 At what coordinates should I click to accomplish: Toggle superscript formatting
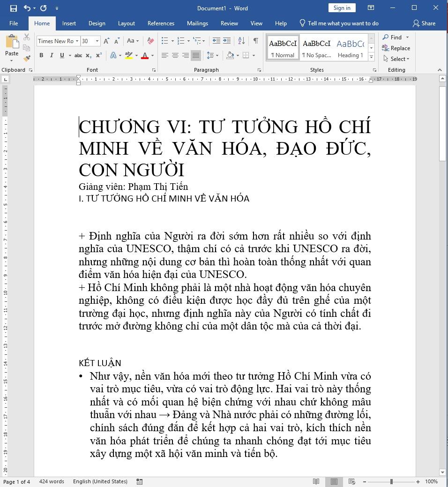click(x=98, y=55)
